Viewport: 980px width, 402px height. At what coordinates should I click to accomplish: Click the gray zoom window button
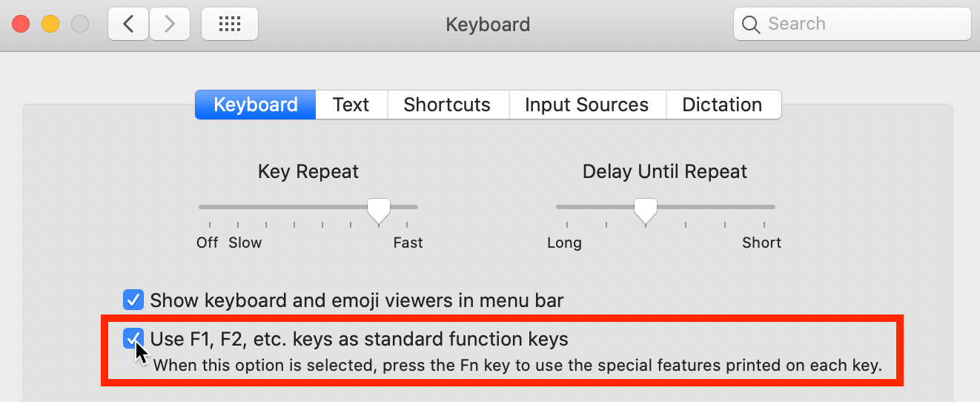point(79,24)
